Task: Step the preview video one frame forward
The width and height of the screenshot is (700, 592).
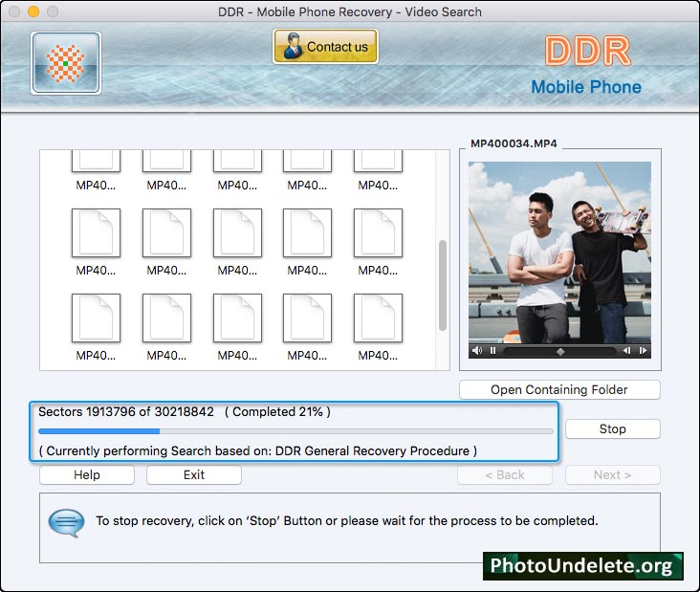Action: point(643,350)
